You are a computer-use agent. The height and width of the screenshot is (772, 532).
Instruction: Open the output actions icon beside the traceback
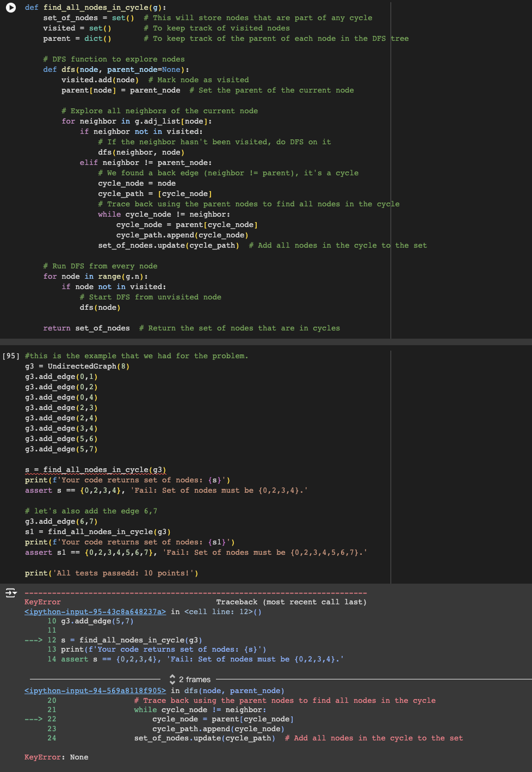tap(11, 592)
